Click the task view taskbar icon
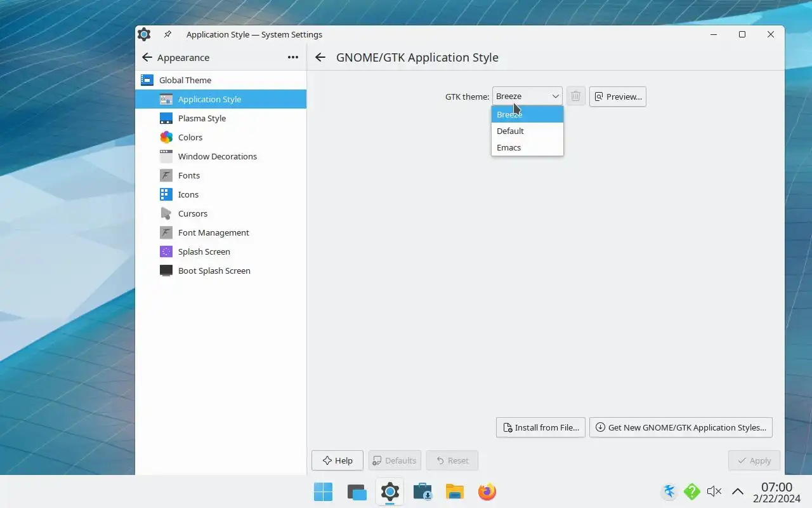The width and height of the screenshot is (812, 508). (357, 491)
